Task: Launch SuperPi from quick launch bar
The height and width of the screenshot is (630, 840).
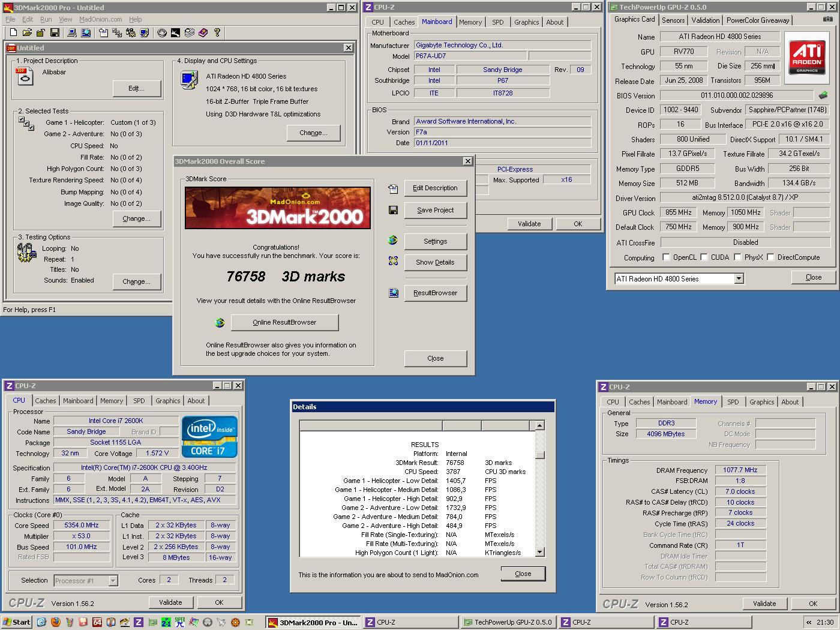Action: tap(179, 622)
